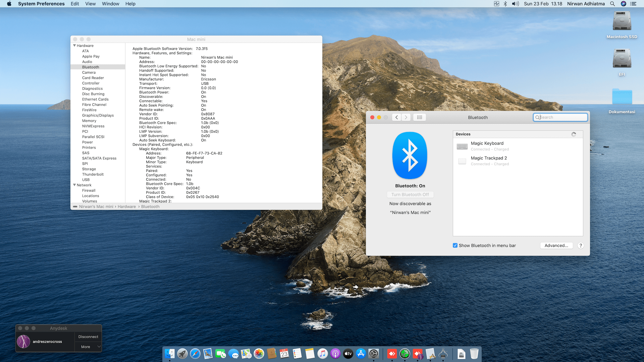Open Launchpad from the Dock
The image size is (644, 362).
point(182,354)
